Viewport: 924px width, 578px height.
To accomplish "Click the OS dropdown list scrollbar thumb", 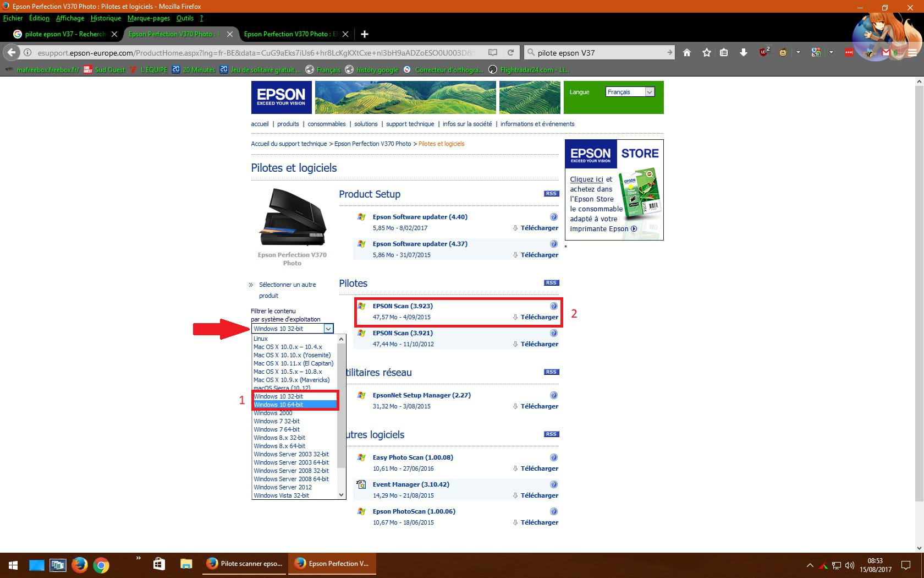I will click(341, 406).
